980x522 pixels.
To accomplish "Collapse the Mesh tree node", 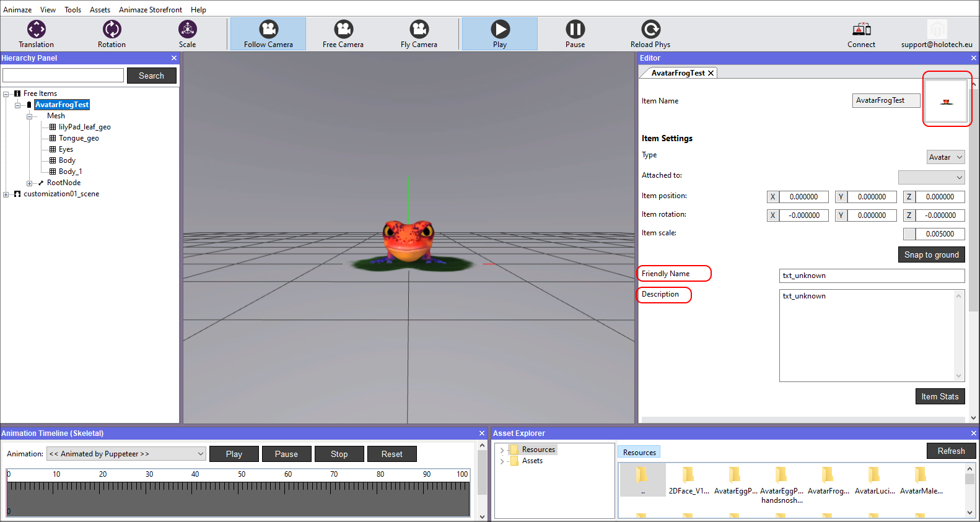I will (x=29, y=116).
